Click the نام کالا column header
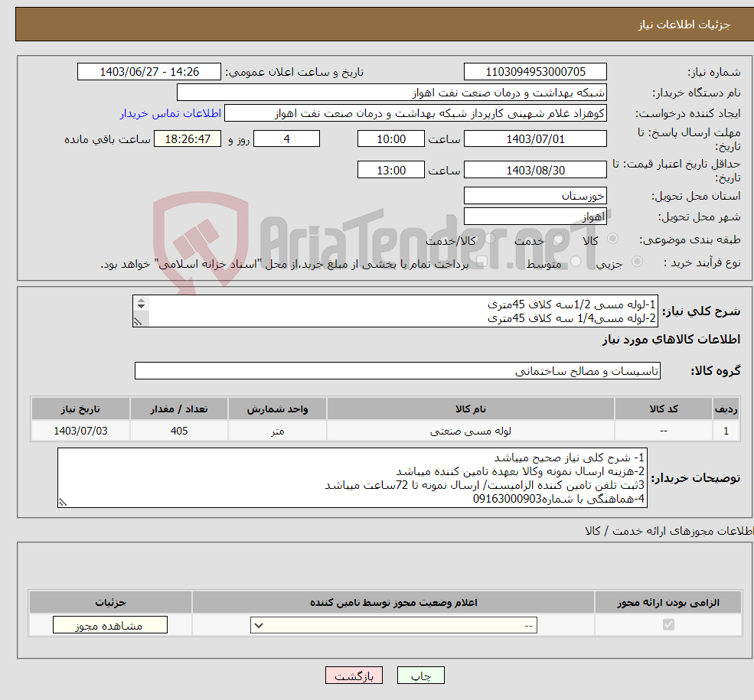 [471, 409]
